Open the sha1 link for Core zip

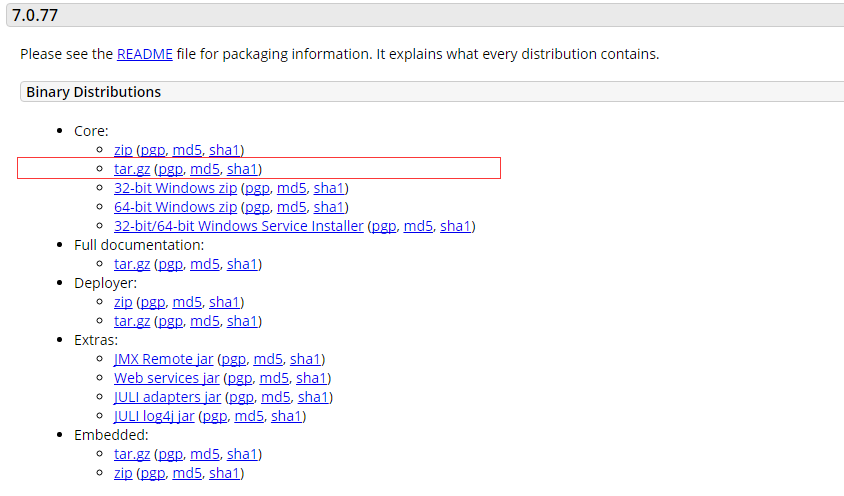pyautogui.click(x=224, y=150)
